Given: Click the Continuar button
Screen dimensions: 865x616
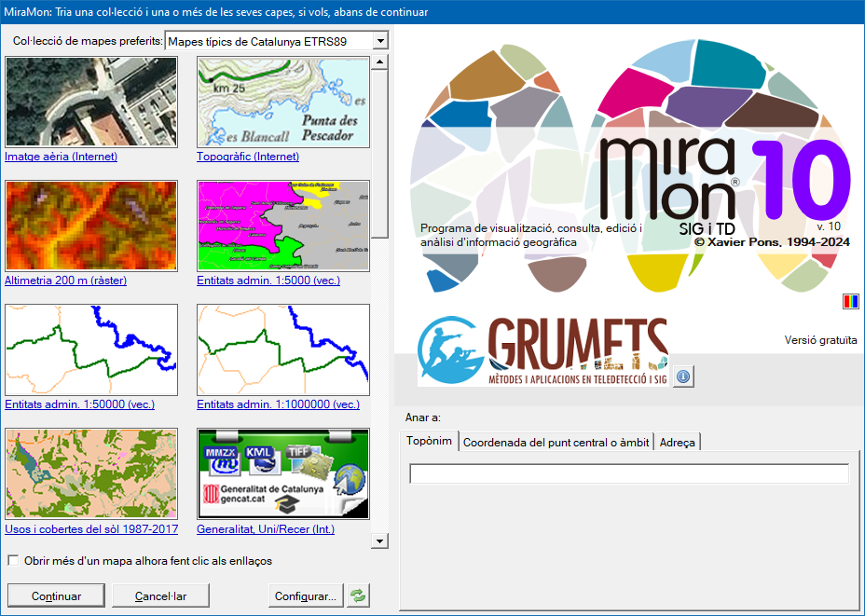Looking at the screenshot, I should tap(56, 596).
